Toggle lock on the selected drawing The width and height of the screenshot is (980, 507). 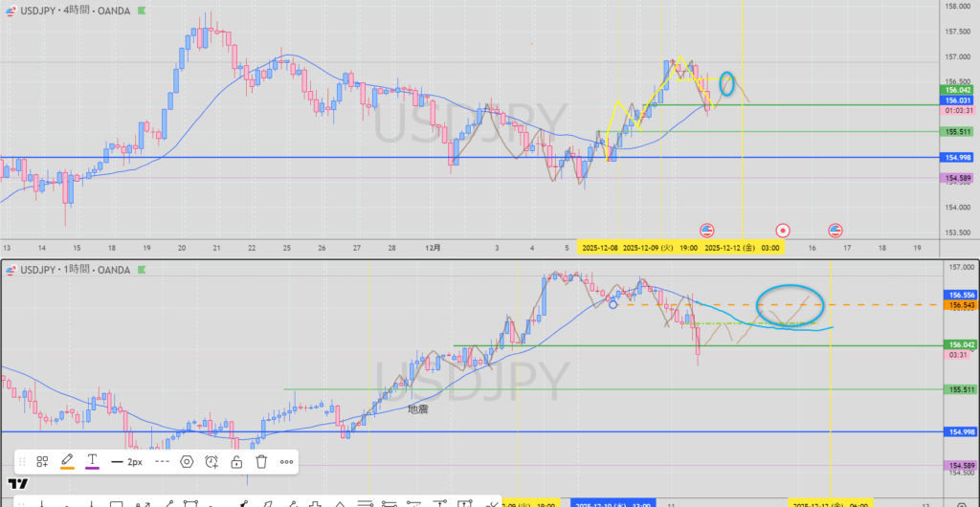[236, 461]
